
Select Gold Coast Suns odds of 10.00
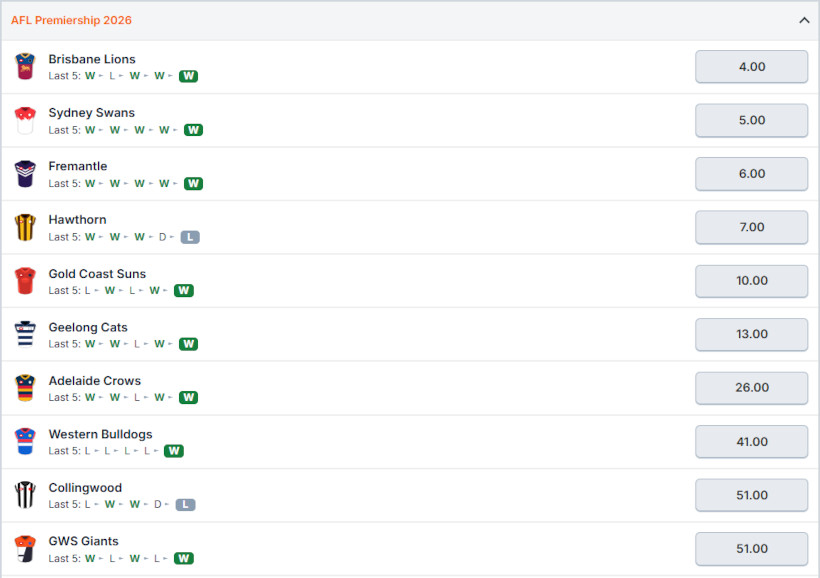751,281
